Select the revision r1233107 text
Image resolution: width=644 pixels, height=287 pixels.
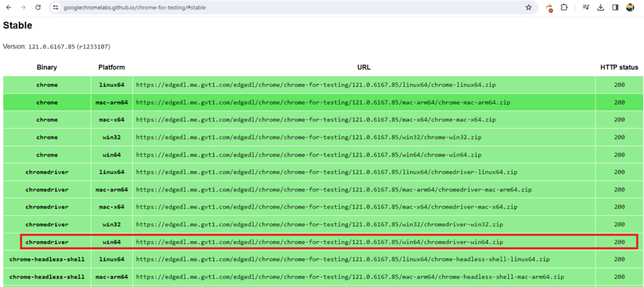[x=94, y=47]
